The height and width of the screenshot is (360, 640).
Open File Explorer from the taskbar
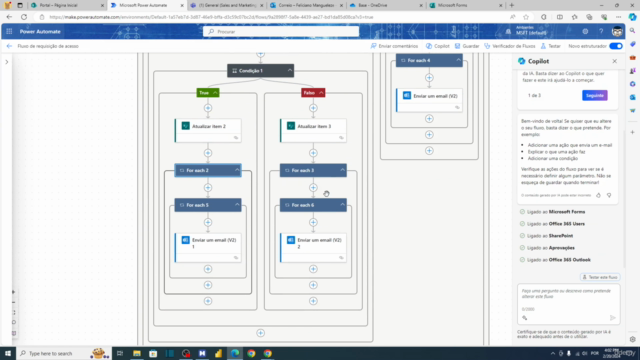[x=137, y=353]
